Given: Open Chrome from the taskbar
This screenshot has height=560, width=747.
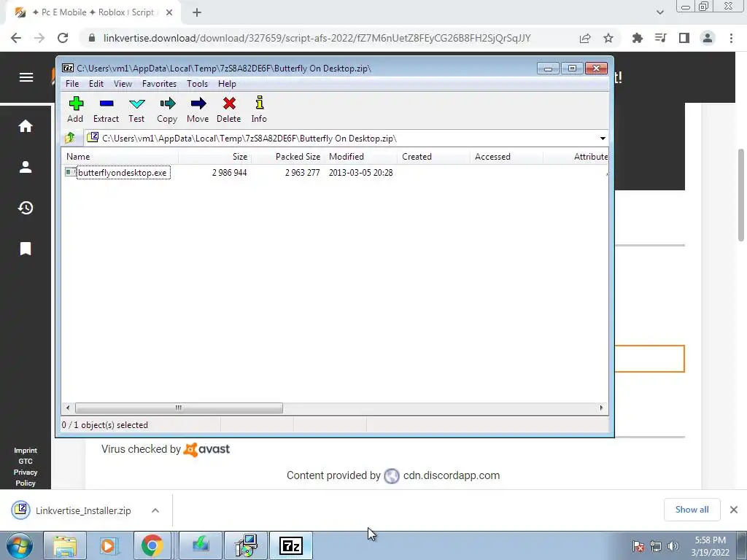Looking at the screenshot, I should coord(152,545).
